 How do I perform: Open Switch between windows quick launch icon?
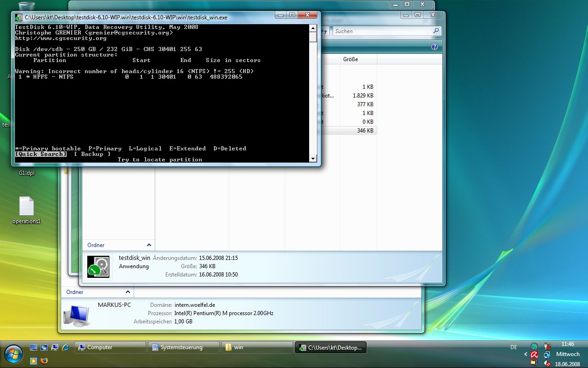tap(44, 347)
